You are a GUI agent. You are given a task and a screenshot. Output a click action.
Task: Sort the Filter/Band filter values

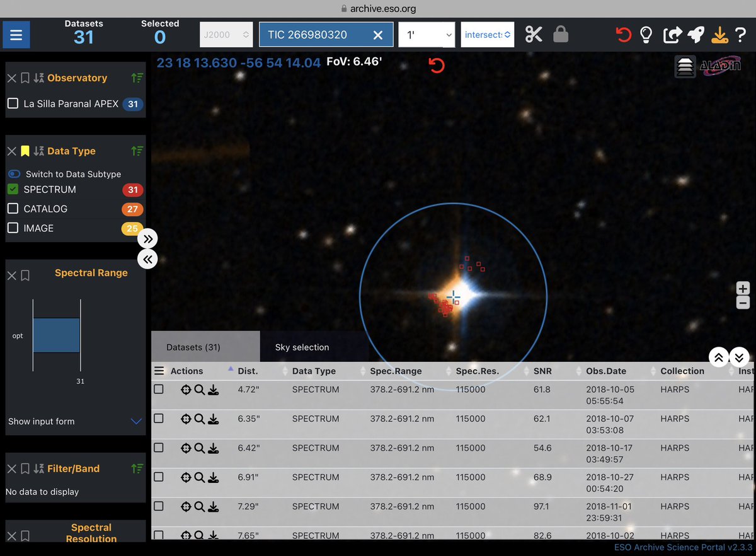[39, 468]
